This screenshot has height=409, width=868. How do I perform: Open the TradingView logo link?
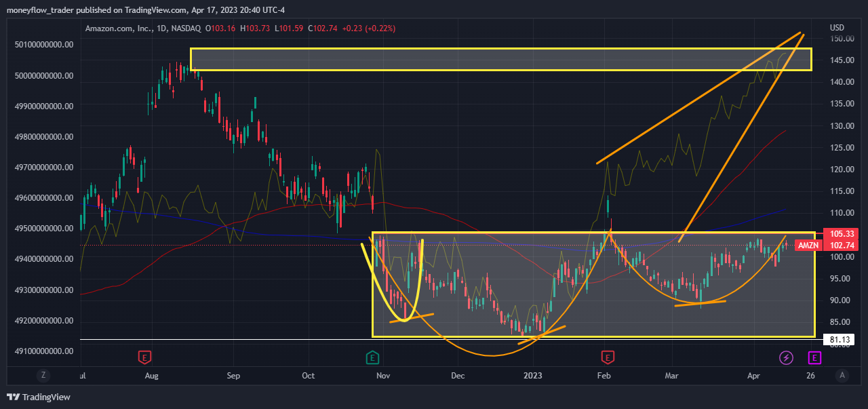point(39,397)
